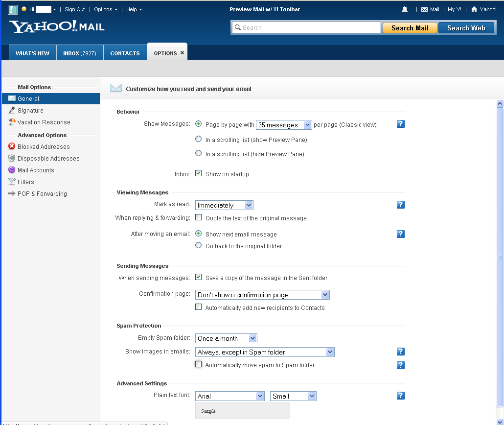This screenshot has height=425, width=504.
Task: Click the Vacation Response umbrella icon
Action: pyautogui.click(x=12, y=122)
